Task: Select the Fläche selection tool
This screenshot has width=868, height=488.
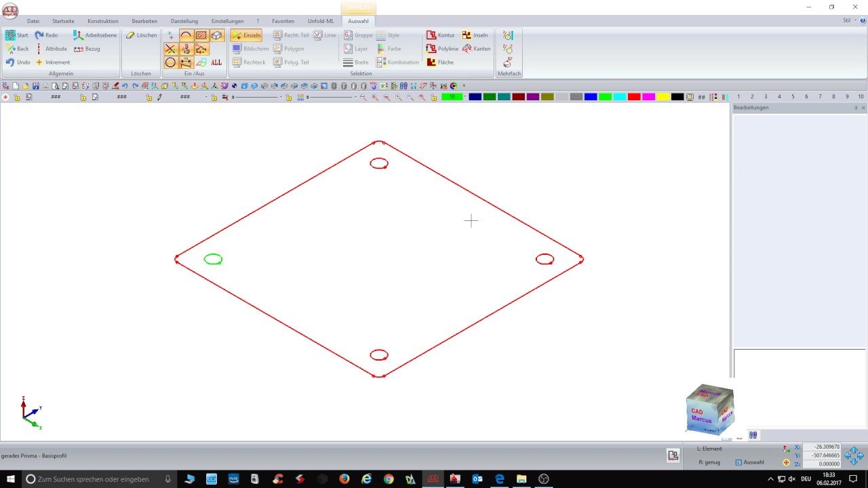Action: [439, 62]
